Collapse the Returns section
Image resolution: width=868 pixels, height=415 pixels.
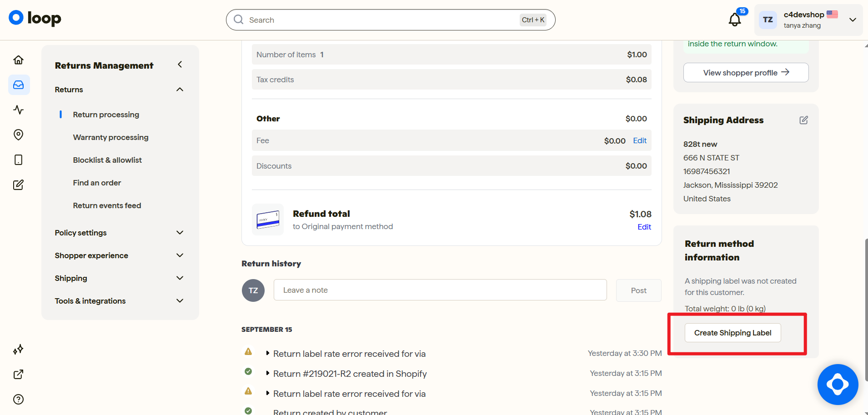click(180, 90)
